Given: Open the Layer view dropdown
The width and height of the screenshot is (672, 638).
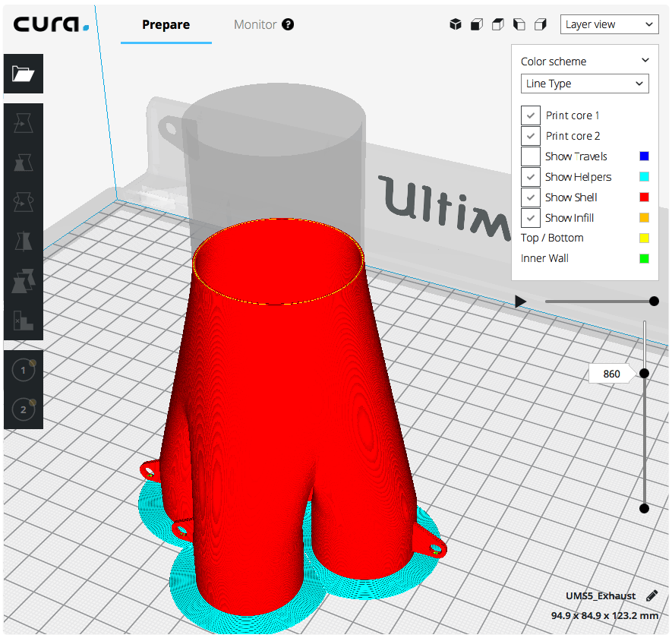Looking at the screenshot, I should pos(609,24).
